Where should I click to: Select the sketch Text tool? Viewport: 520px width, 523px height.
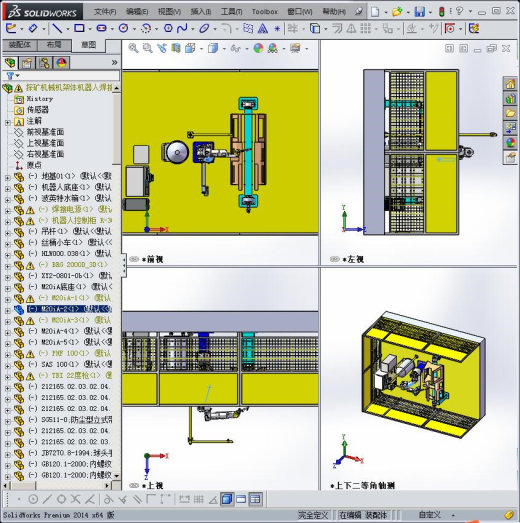click(x=263, y=29)
